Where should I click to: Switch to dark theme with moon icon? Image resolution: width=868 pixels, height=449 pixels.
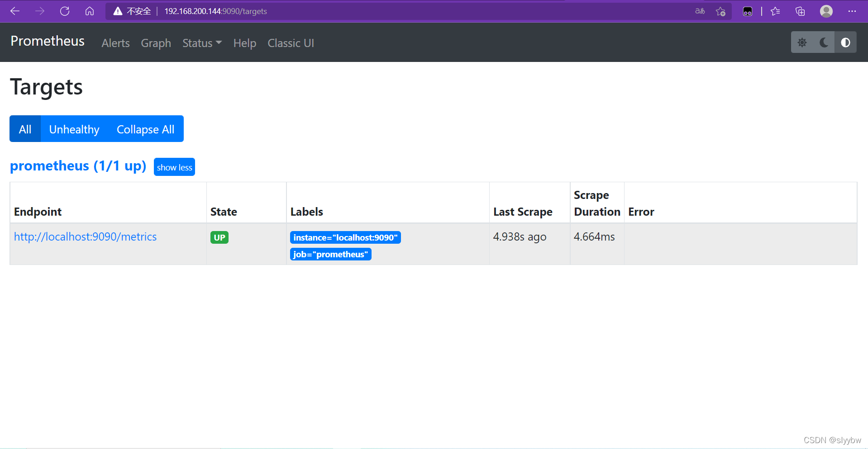coord(824,43)
